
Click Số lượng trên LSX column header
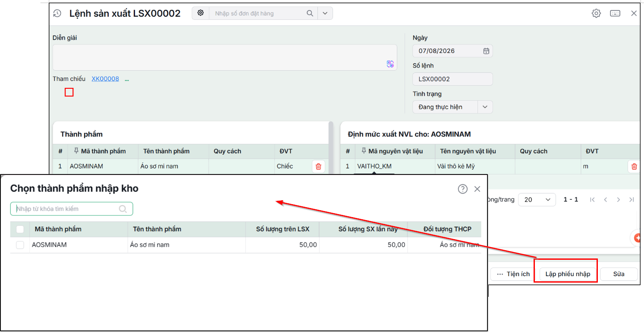click(283, 229)
